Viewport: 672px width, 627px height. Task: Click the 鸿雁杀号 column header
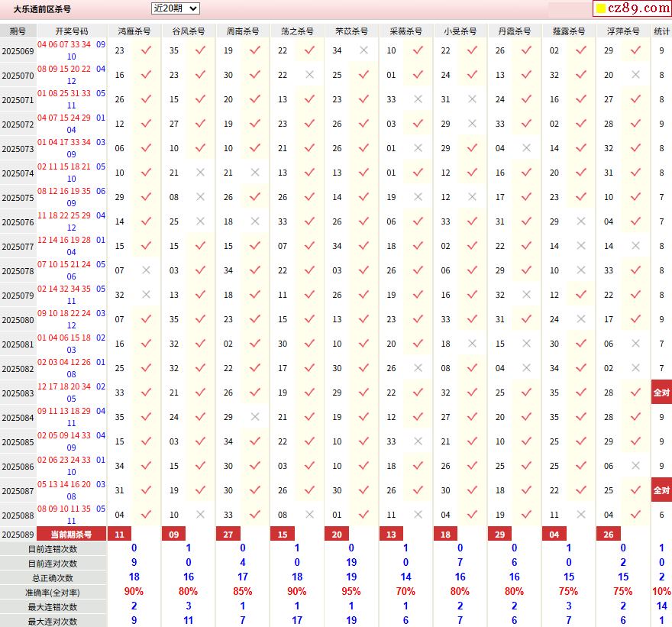click(134, 31)
